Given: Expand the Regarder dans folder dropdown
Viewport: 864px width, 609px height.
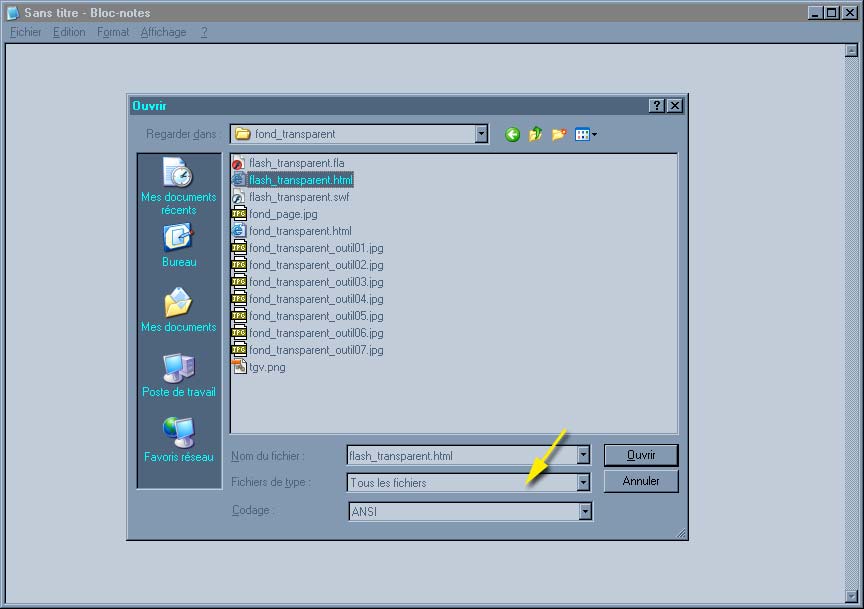Looking at the screenshot, I should point(481,134).
